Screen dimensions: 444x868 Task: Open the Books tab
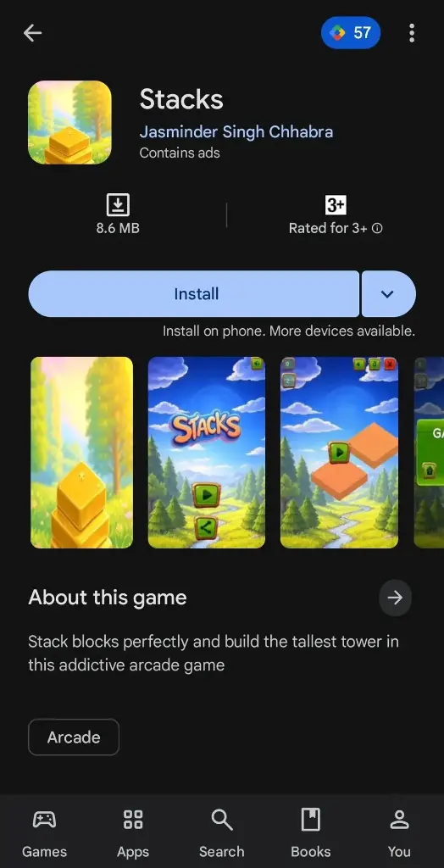tap(311, 831)
